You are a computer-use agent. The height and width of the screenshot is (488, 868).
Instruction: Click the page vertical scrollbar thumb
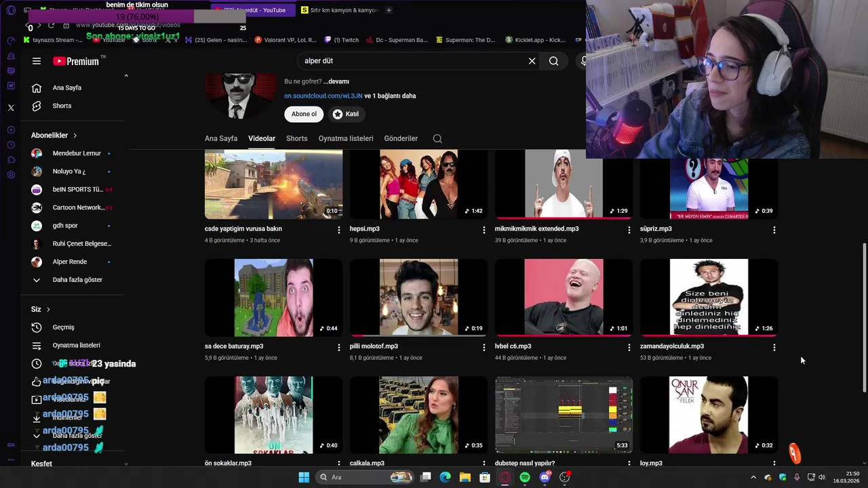(x=864, y=317)
